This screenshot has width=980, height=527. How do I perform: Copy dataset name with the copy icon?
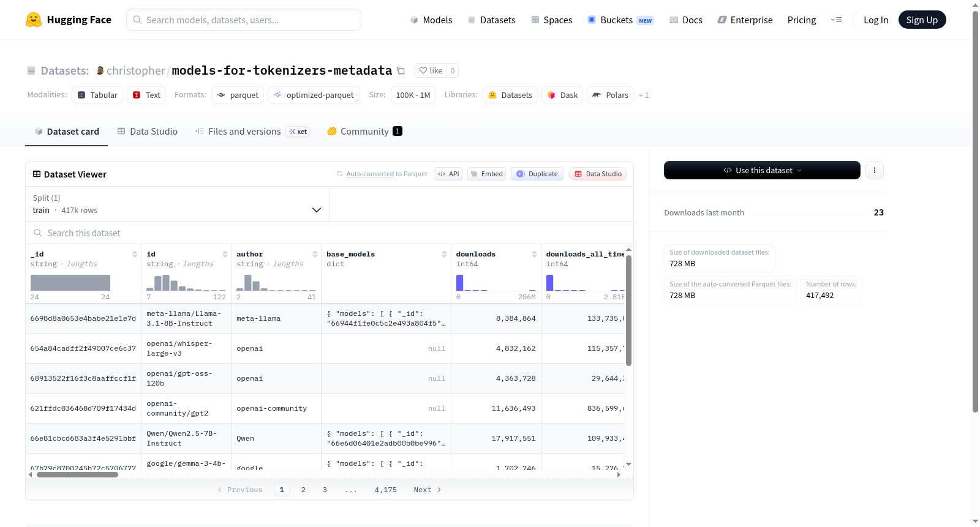point(401,70)
